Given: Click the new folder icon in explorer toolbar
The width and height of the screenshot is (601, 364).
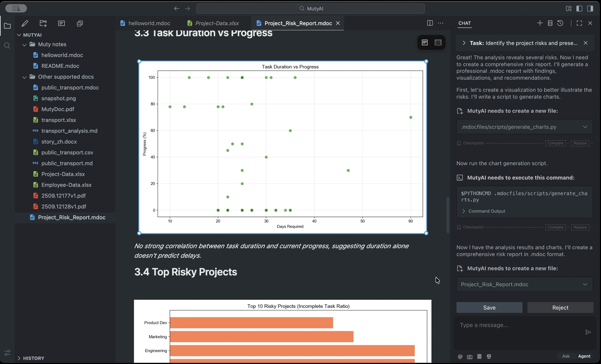Looking at the screenshot, I should point(43,23).
